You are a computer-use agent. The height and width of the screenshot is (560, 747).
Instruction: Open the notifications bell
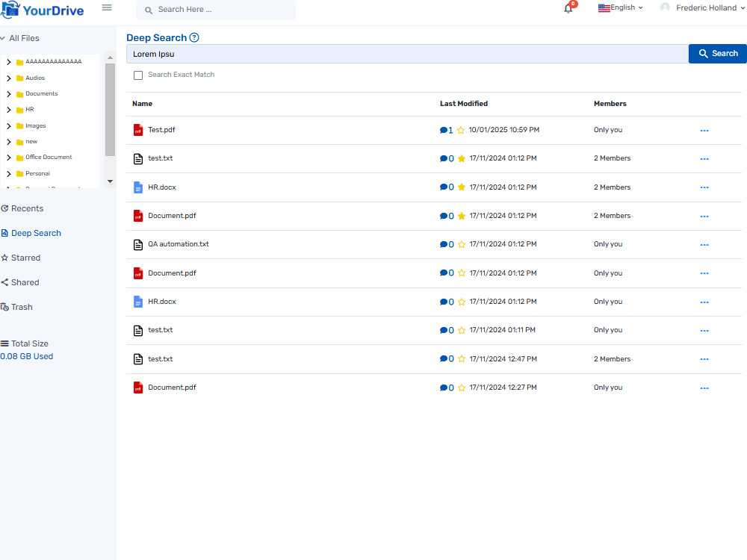[568, 8]
